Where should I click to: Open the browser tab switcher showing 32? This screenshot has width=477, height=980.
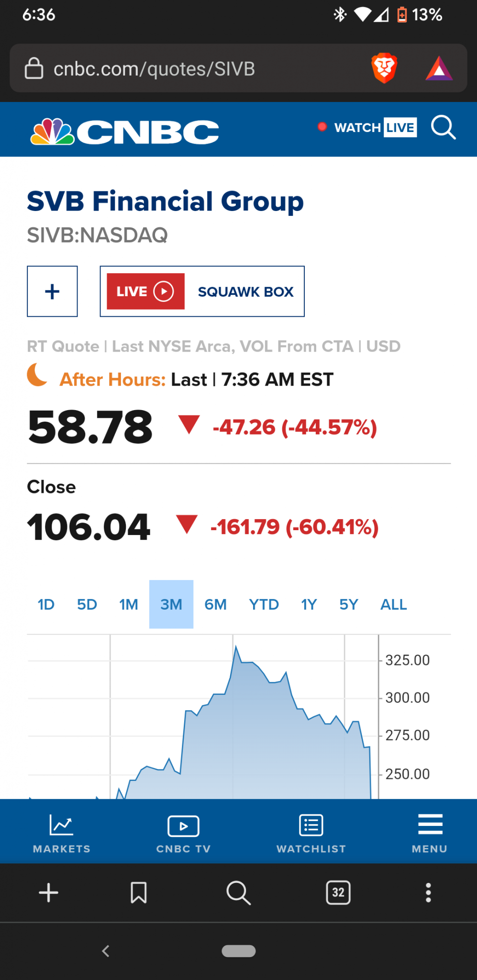click(338, 892)
